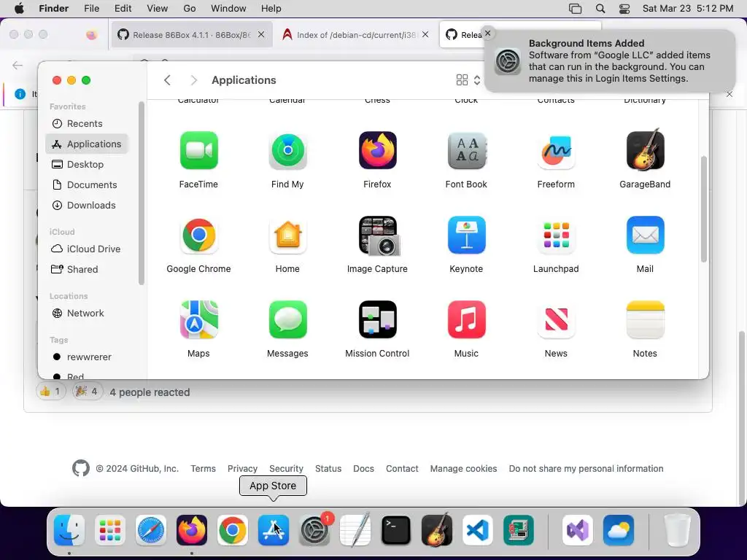Open the Window menu
The image size is (747, 560).
(228, 9)
